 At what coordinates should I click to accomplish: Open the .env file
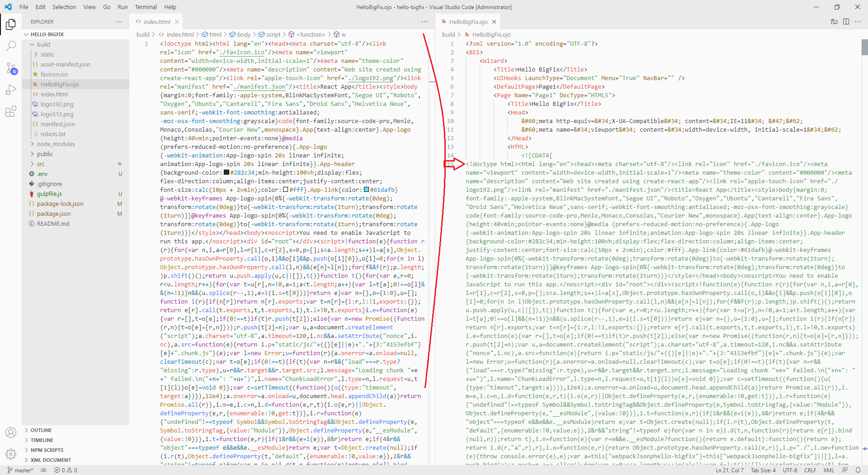pyautogui.click(x=75, y=174)
